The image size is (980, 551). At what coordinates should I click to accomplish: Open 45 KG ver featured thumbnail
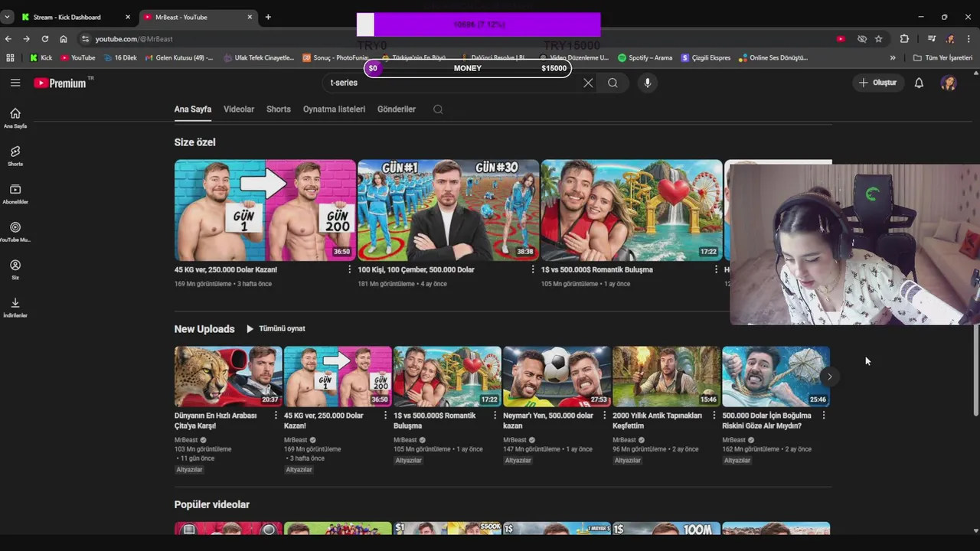click(265, 210)
